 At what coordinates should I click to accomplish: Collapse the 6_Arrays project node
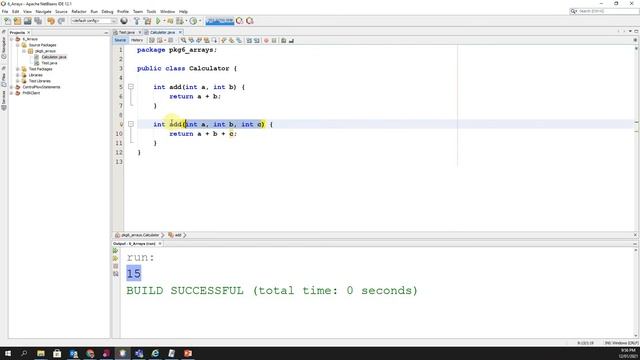click(11, 39)
